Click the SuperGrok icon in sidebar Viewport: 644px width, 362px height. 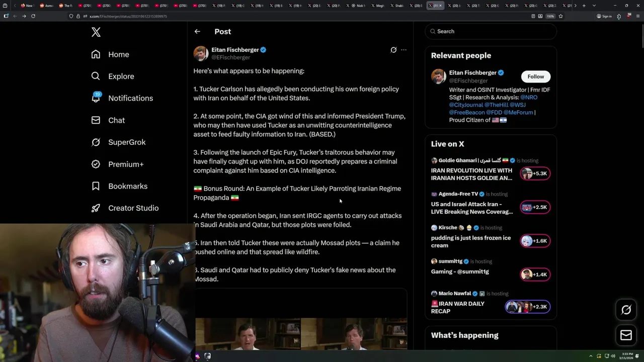96,142
